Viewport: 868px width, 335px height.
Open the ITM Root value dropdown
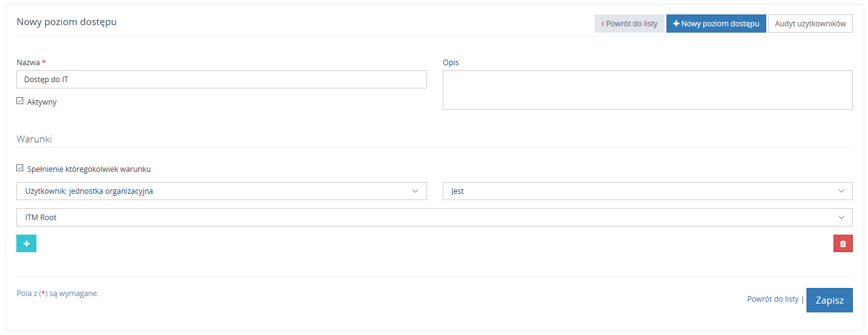point(433,218)
